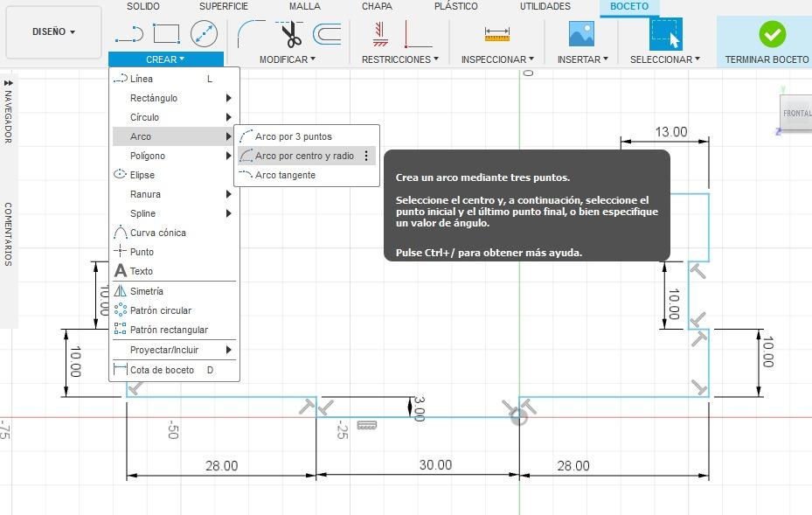This screenshot has width=812, height=515.
Task: Expand the Navegador panel arrows
Action: [x=8, y=83]
